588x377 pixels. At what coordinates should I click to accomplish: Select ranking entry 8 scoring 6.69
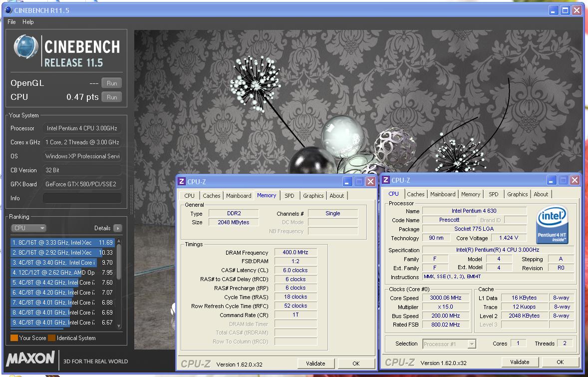point(62,312)
